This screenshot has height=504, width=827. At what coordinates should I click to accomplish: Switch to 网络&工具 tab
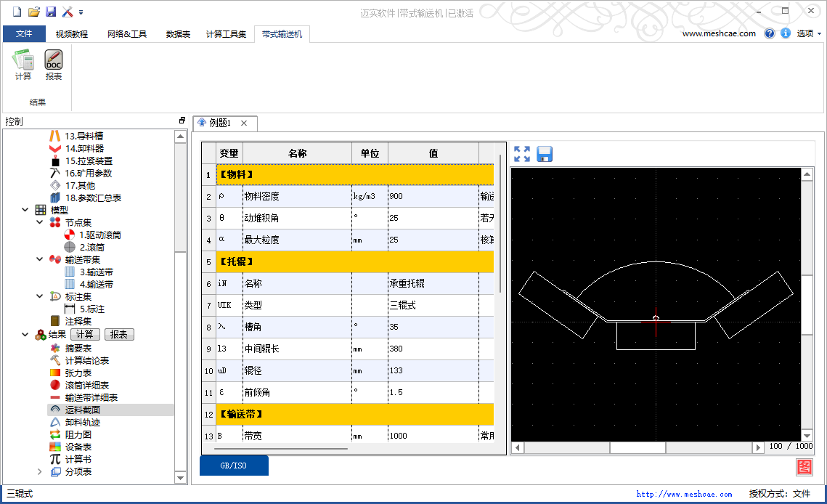pyautogui.click(x=127, y=34)
